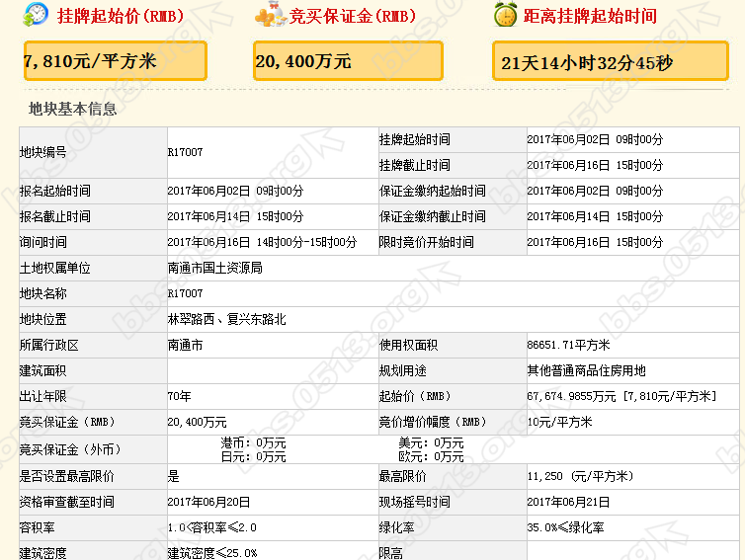Image resolution: width=745 pixels, height=560 pixels.
Task: Click the 是否设置最高限价 value 是
Action: (174, 476)
